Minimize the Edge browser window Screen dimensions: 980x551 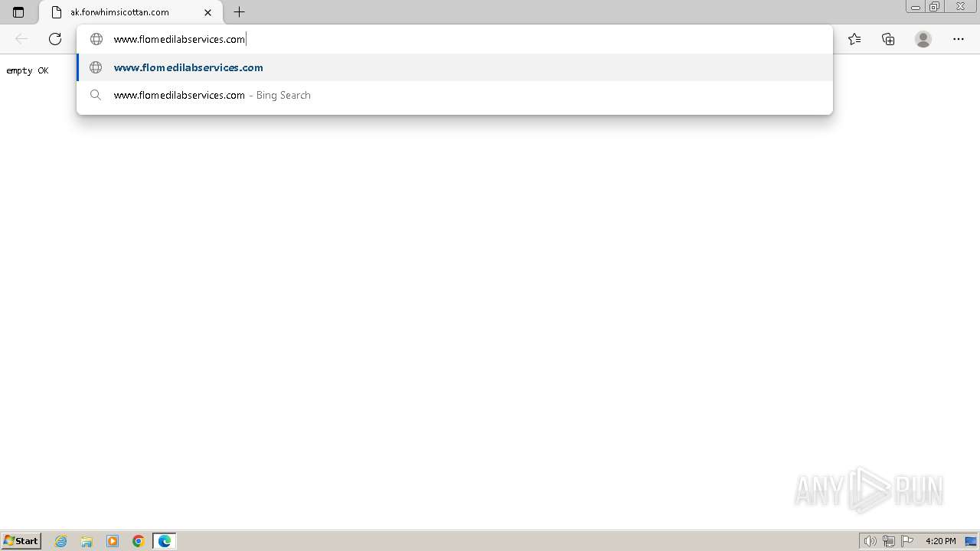916,7
